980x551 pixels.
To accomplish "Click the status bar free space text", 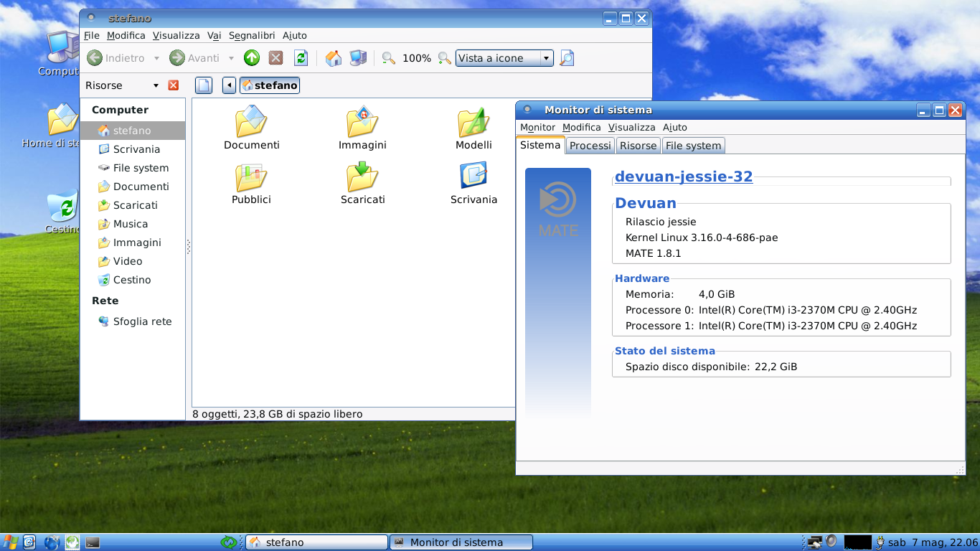I will coord(278,414).
